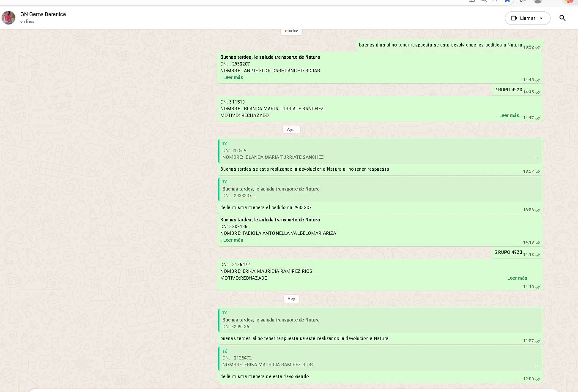Expand the Llamar dropdown arrow
The width and height of the screenshot is (578, 392).
pyautogui.click(x=541, y=18)
